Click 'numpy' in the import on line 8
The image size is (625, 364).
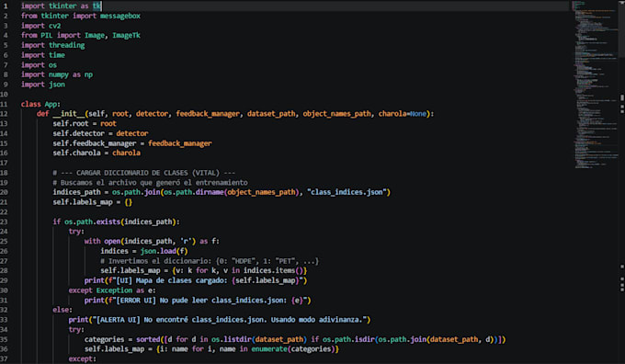pos(59,74)
